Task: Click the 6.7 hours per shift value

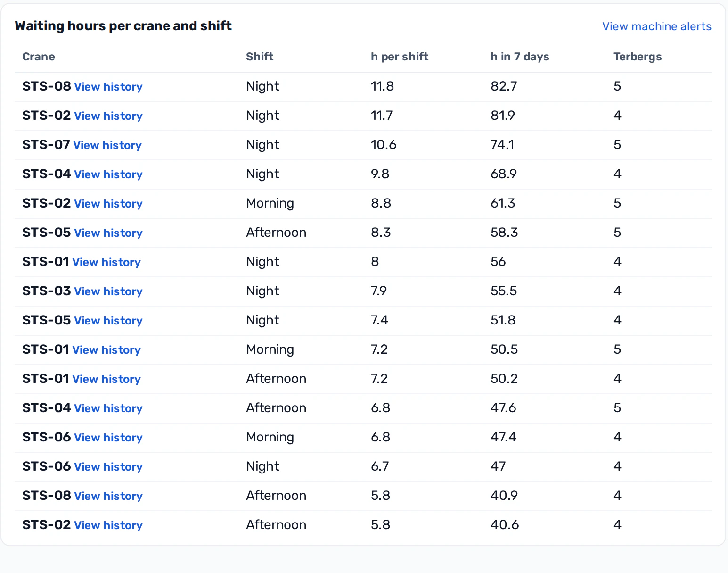Action: (380, 466)
